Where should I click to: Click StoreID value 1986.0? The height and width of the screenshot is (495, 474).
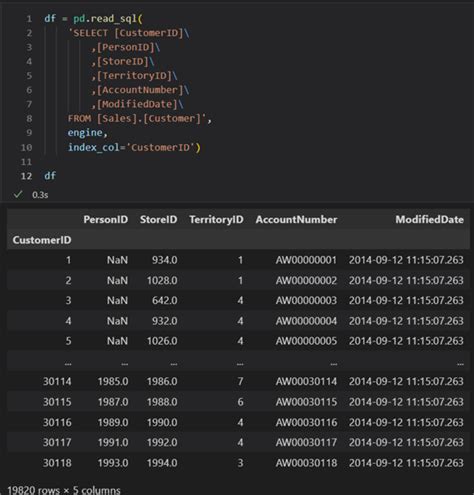click(162, 381)
